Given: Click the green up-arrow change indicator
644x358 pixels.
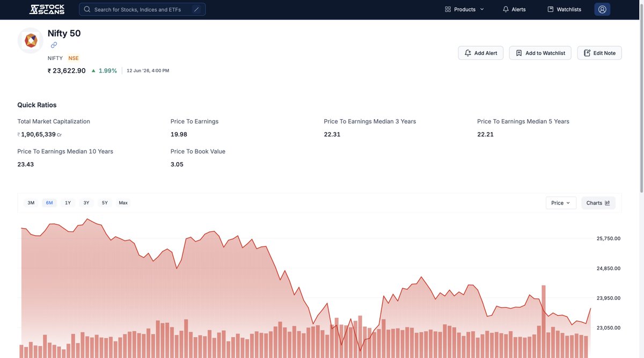Looking at the screenshot, I should pyautogui.click(x=93, y=70).
